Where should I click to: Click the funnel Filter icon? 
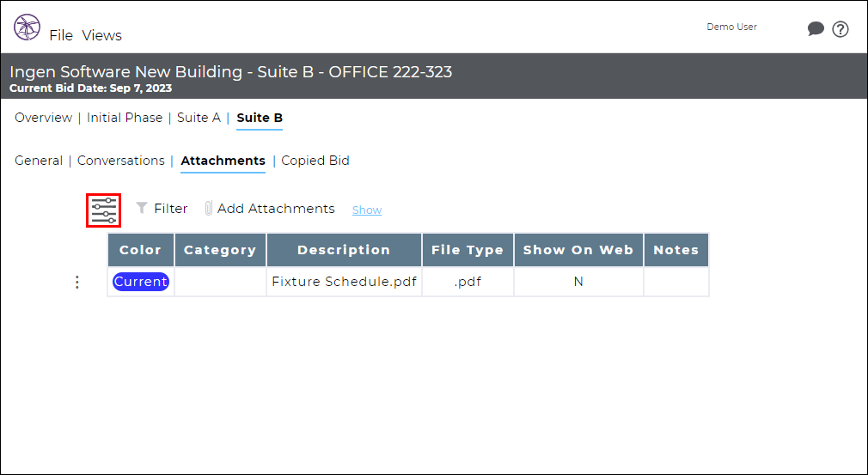(142, 208)
